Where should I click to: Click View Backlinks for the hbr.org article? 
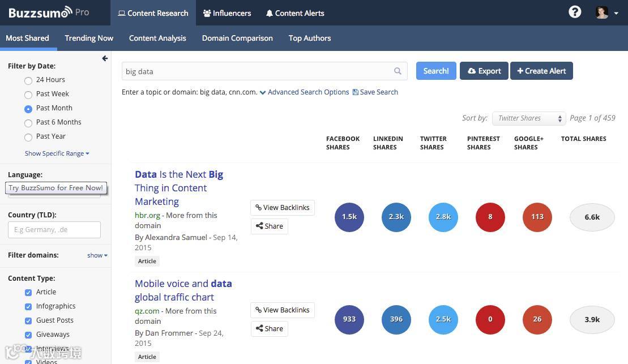pyautogui.click(x=282, y=208)
